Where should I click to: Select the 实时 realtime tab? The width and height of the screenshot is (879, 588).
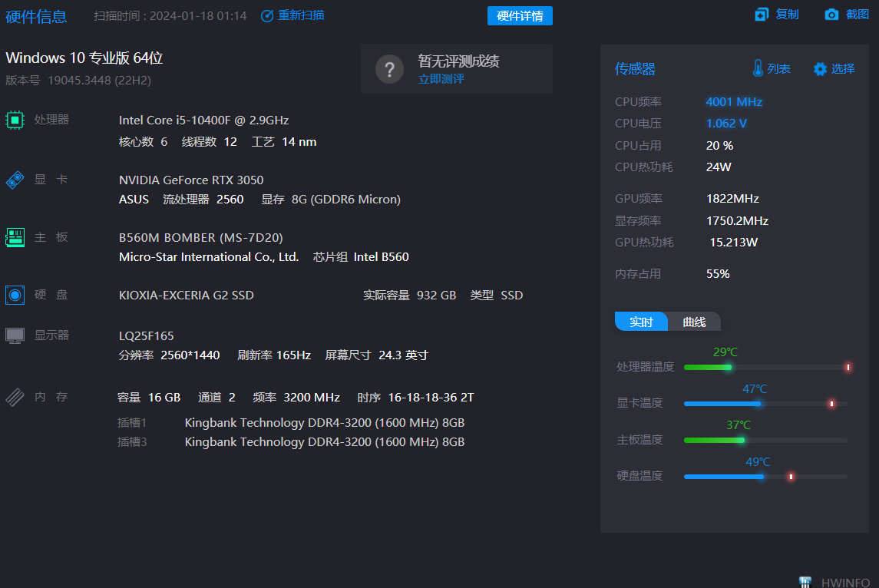click(x=641, y=322)
